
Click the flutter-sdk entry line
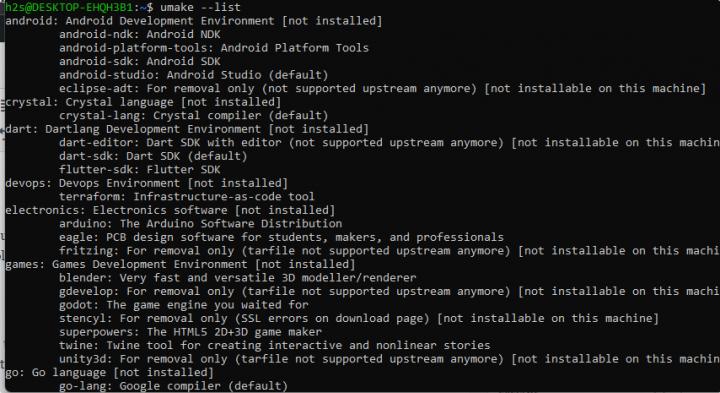140,169
